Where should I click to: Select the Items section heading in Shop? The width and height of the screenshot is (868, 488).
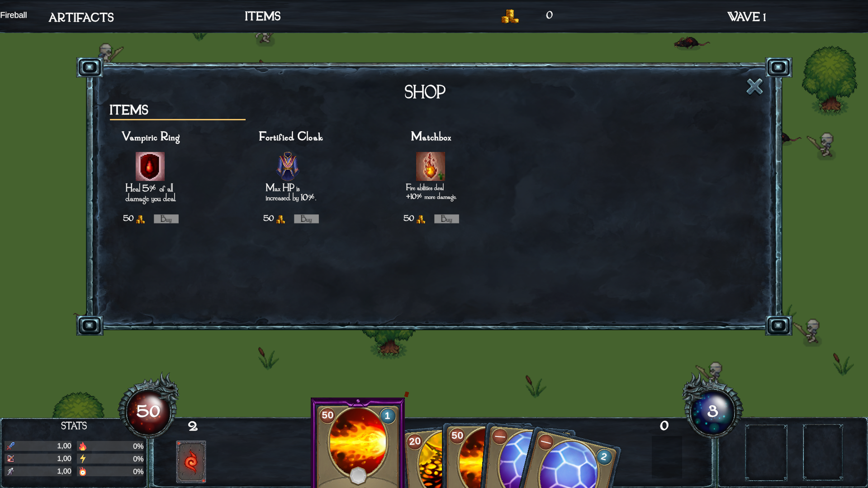[129, 110]
